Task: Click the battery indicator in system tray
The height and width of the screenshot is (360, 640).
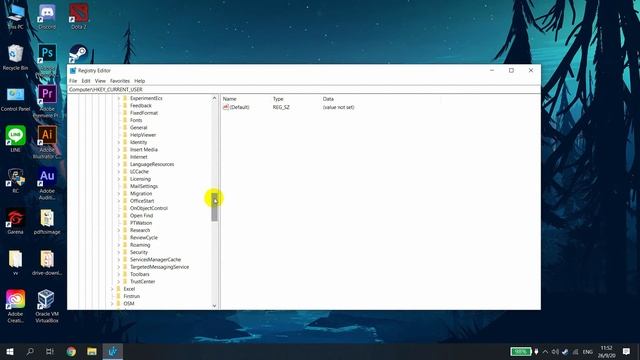Action: click(x=520, y=351)
